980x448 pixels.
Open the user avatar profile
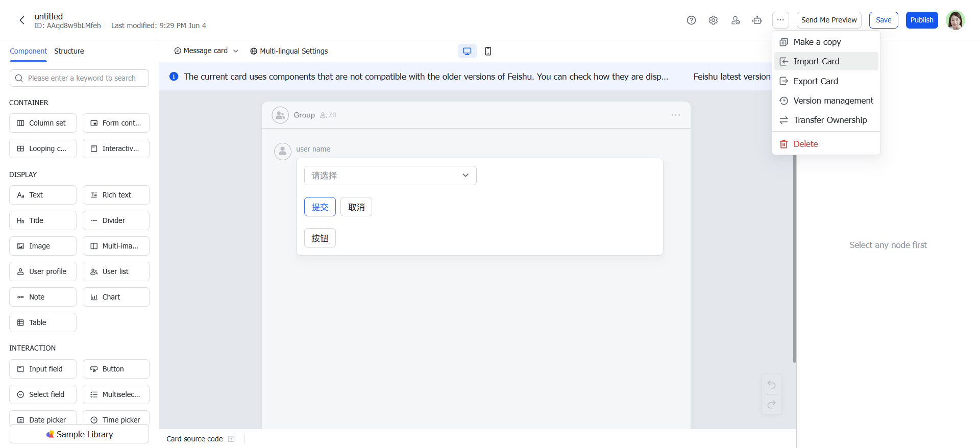955,20
